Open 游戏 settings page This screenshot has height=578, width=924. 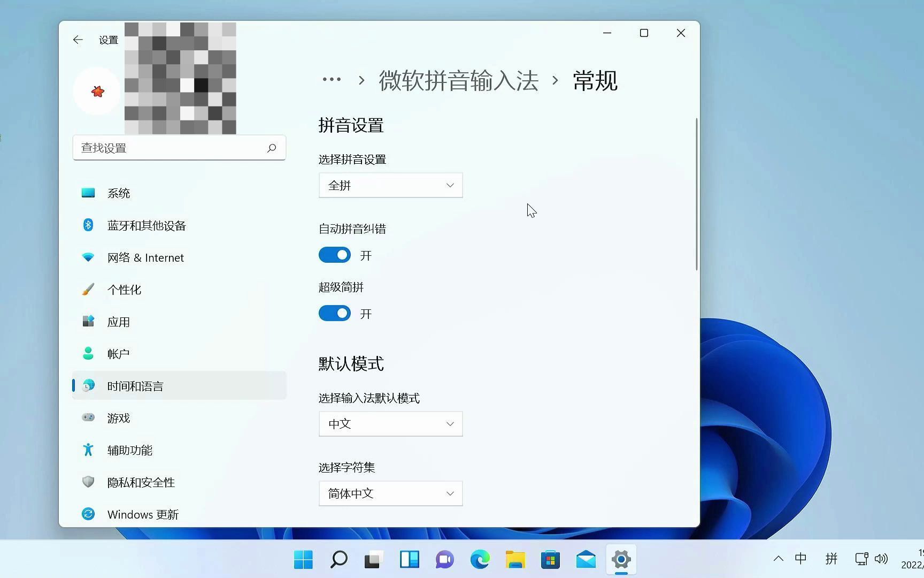(x=179, y=418)
